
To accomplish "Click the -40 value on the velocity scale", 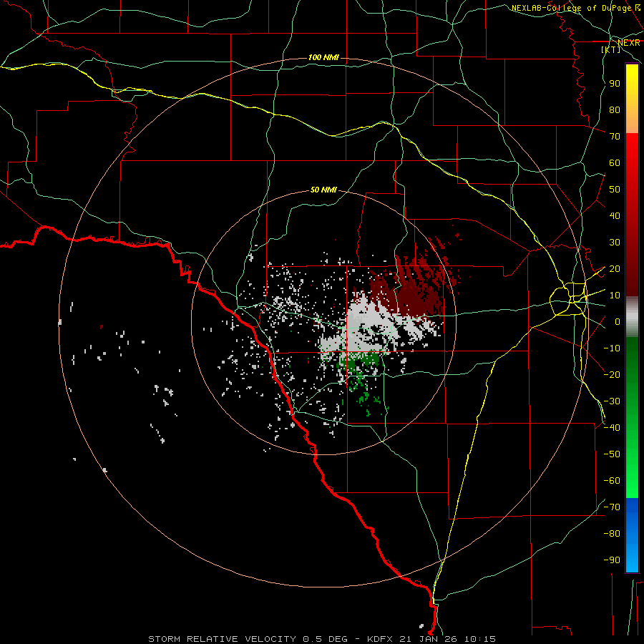I will pyautogui.click(x=612, y=428).
